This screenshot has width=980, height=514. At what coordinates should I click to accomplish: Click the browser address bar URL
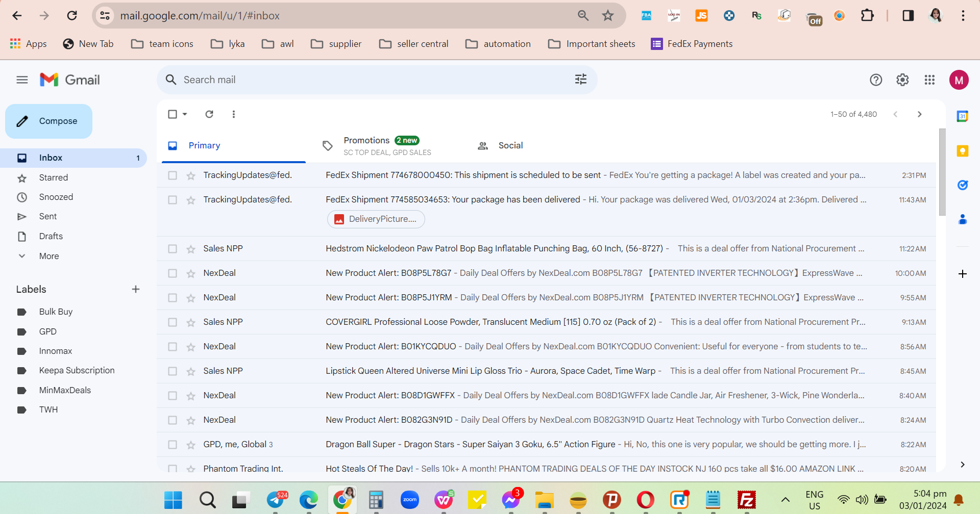point(200,16)
